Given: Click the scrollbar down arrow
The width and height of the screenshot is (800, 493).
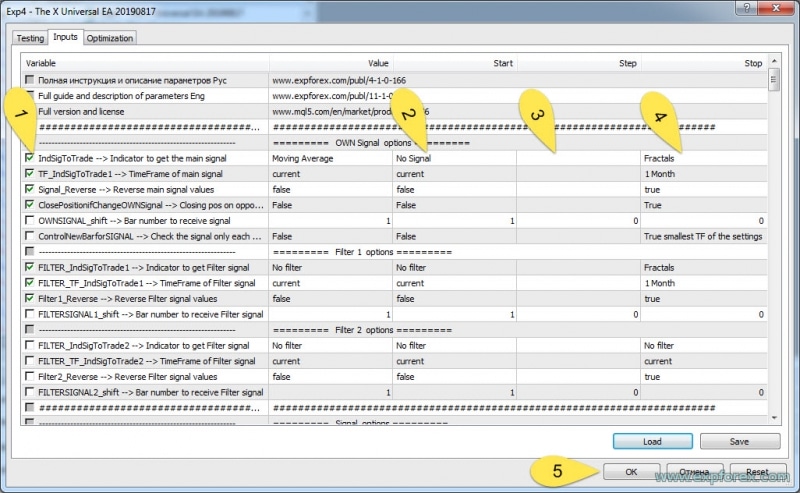Looking at the screenshot, I should (x=773, y=416).
